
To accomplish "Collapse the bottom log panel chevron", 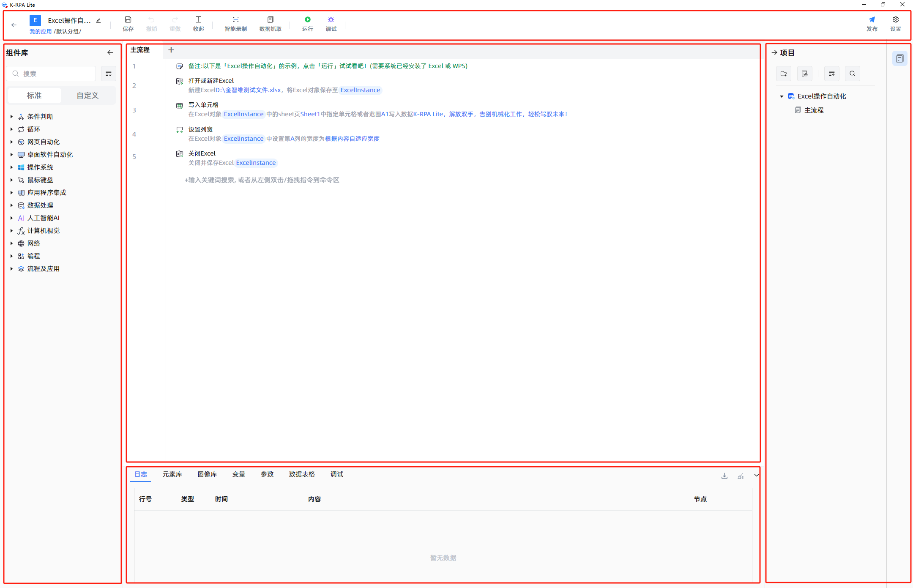I will 756,475.
